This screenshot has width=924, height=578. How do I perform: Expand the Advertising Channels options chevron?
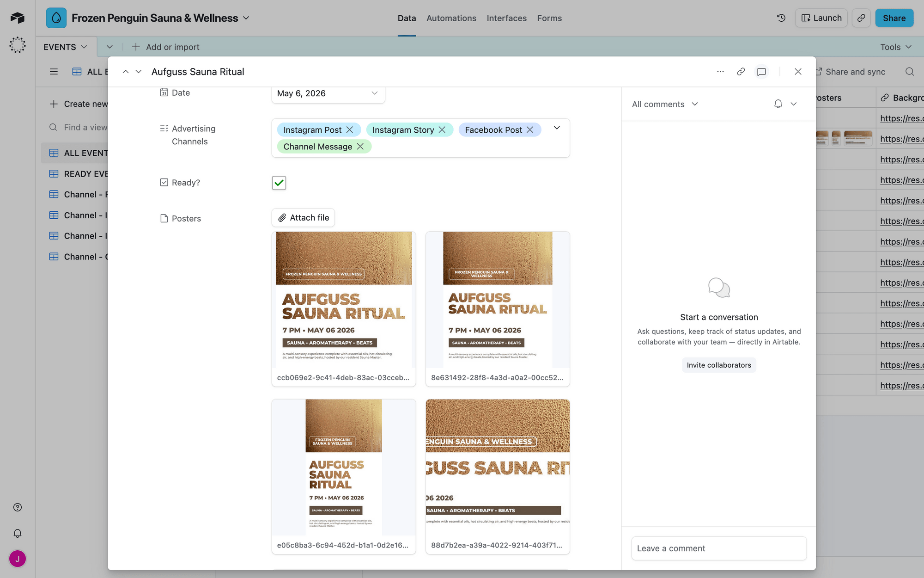point(557,128)
